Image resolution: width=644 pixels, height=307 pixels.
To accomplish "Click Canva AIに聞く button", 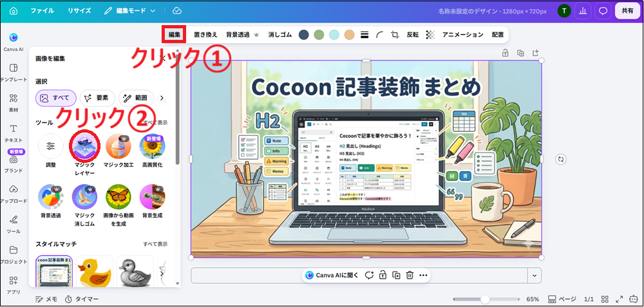I will pyautogui.click(x=332, y=275).
